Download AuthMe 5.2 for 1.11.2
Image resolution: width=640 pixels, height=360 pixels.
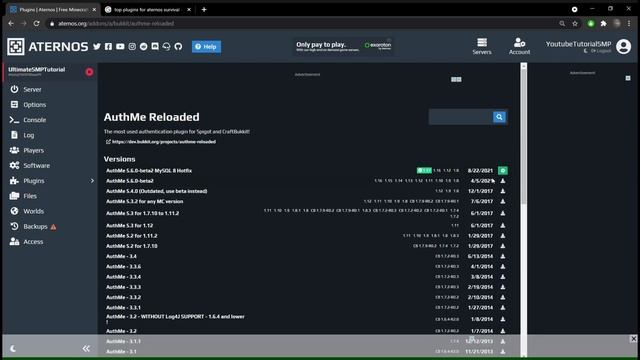click(503, 236)
